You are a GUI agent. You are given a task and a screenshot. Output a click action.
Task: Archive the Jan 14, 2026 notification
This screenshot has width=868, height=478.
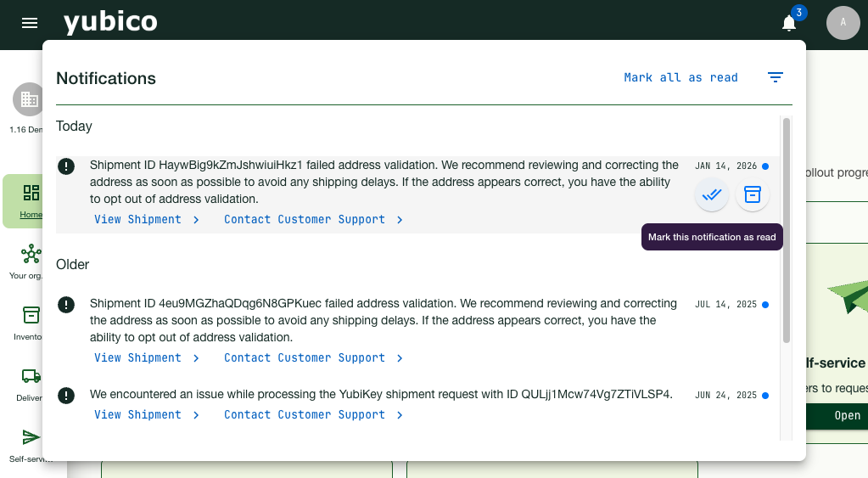tap(752, 194)
